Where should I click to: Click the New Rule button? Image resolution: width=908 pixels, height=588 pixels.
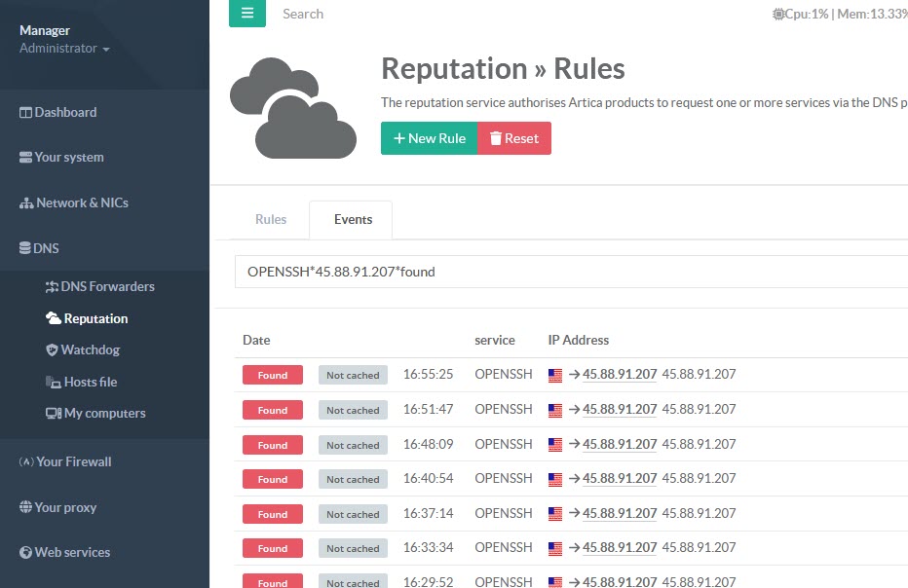[429, 138]
